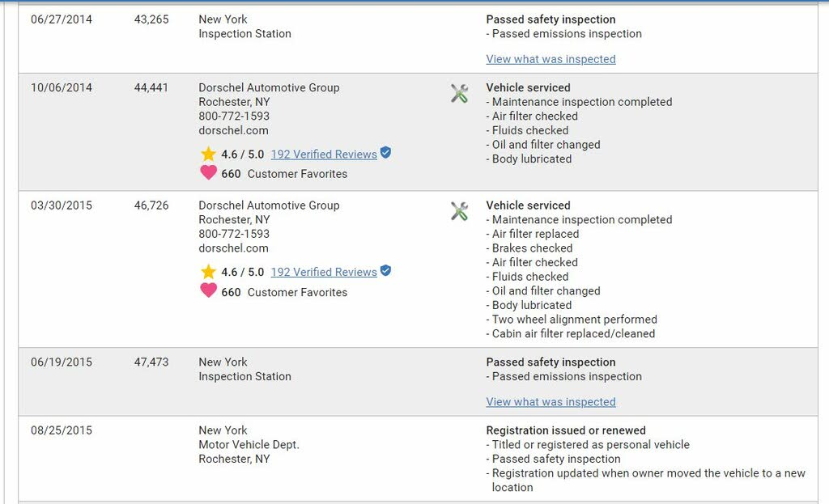Screen dimensions: 829x504
Task: Click phone number 800-772-1593 in 10/06/2014 row
Action: coord(234,116)
